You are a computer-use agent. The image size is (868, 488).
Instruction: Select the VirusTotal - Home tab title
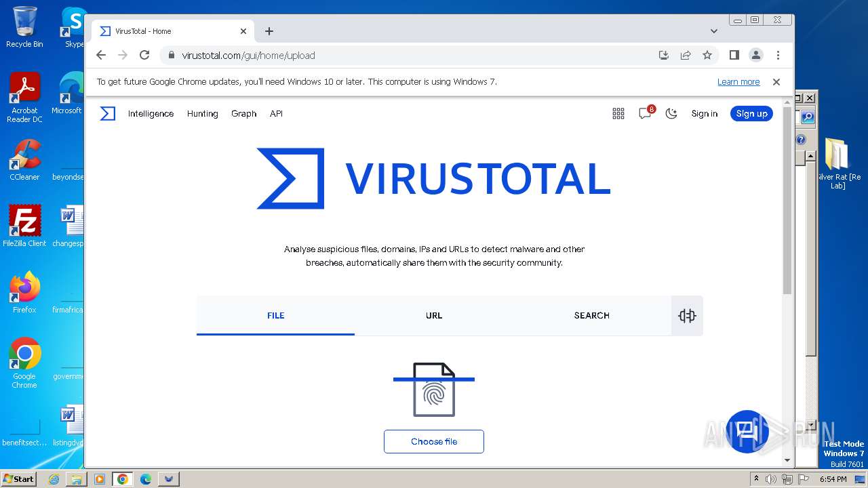pos(143,31)
